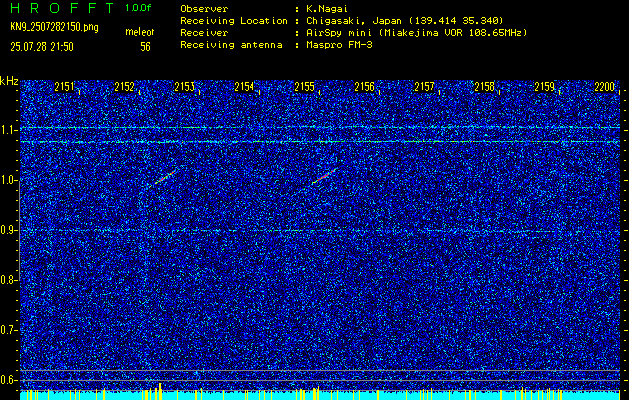Click the 2152 time marker

point(124,87)
